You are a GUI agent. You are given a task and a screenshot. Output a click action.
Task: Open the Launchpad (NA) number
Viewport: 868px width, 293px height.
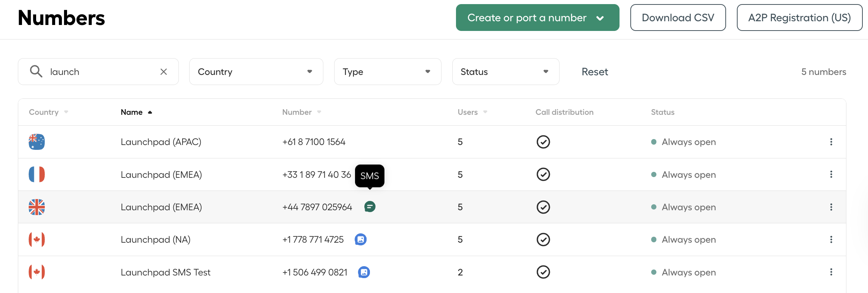click(x=155, y=239)
